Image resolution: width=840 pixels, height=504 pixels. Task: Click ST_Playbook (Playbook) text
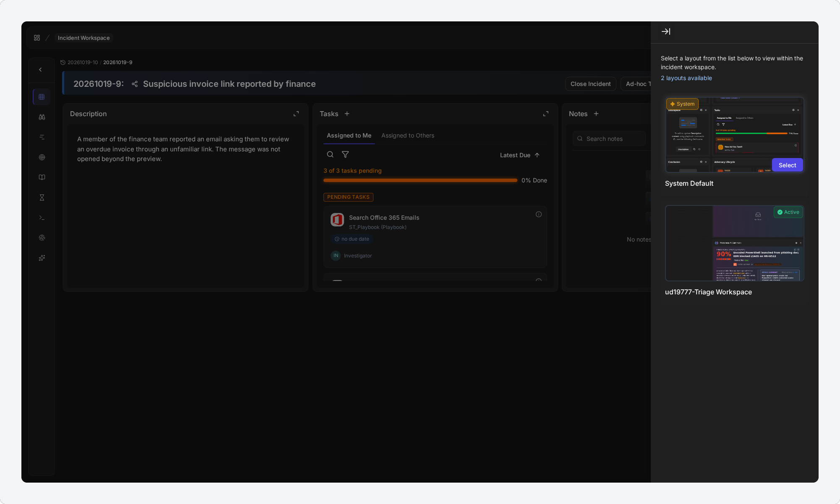tap(378, 227)
